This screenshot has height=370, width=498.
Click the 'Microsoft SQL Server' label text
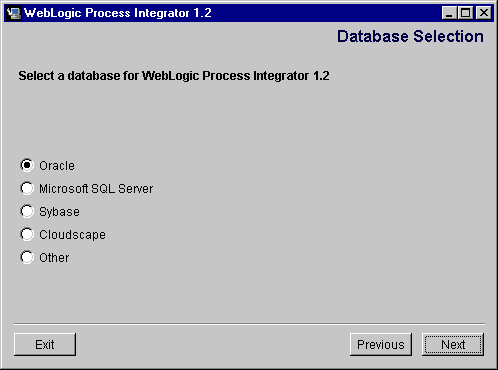coord(96,189)
